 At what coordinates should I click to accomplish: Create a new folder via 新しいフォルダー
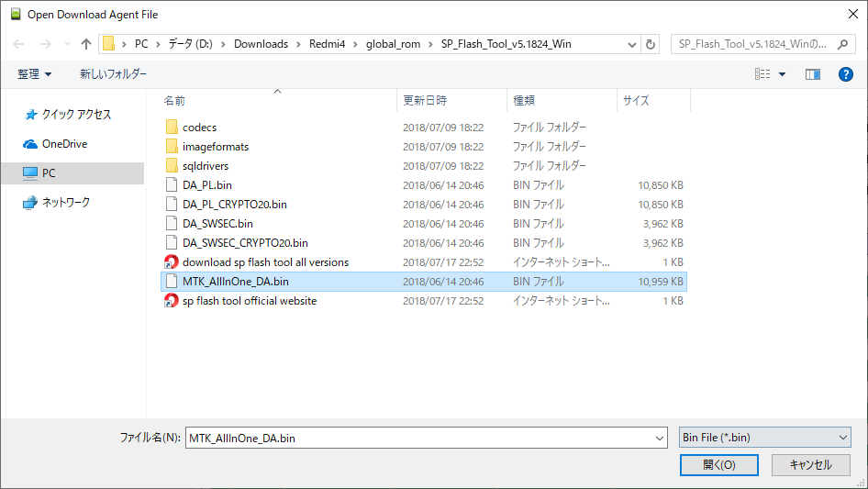(113, 74)
